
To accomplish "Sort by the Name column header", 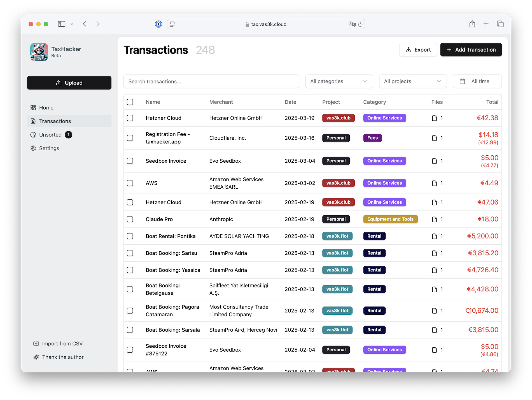I will pyautogui.click(x=153, y=102).
